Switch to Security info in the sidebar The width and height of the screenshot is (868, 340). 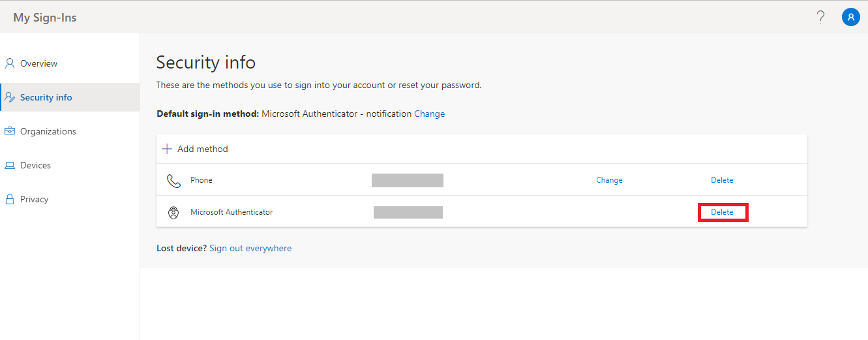pos(46,97)
